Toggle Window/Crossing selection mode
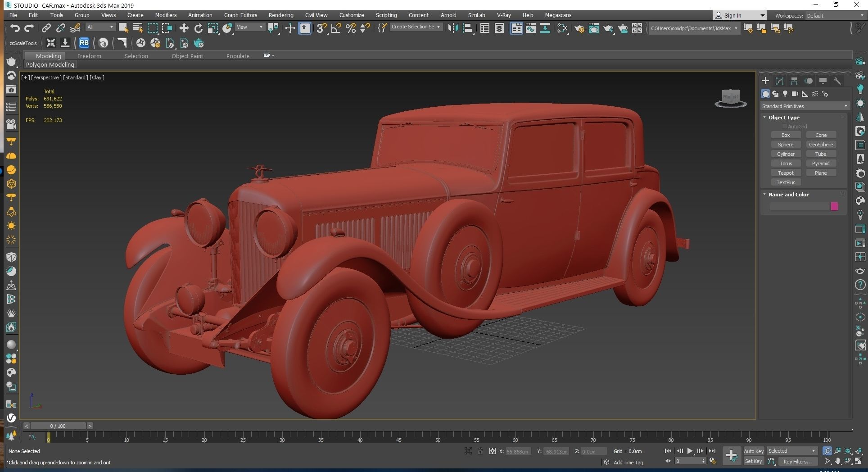Viewport: 868px width, 472px height. click(167, 28)
